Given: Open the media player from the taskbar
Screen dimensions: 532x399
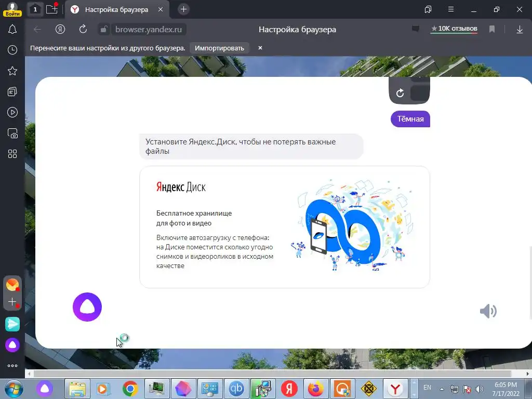Looking at the screenshot, I should [x=103, y=389].
